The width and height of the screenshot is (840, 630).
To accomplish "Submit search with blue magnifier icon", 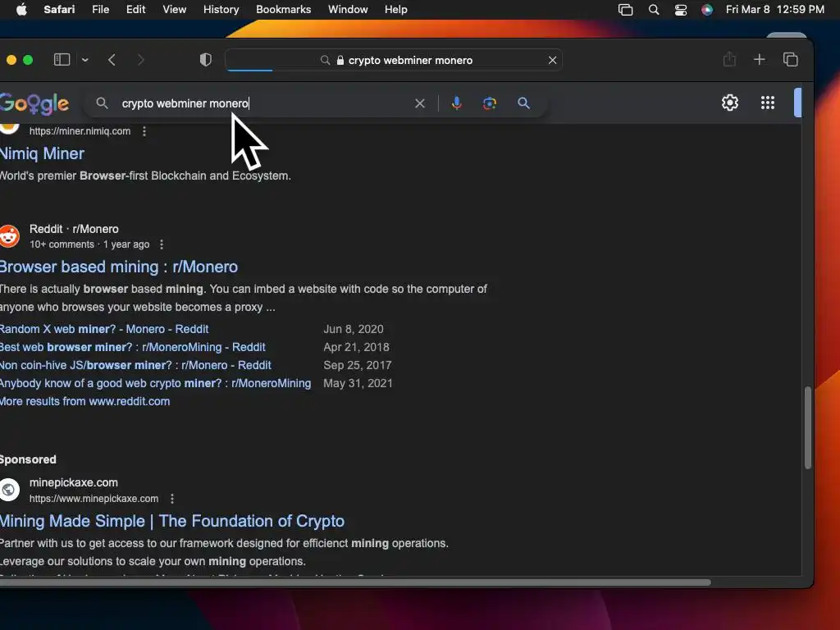I will point(523,103).
